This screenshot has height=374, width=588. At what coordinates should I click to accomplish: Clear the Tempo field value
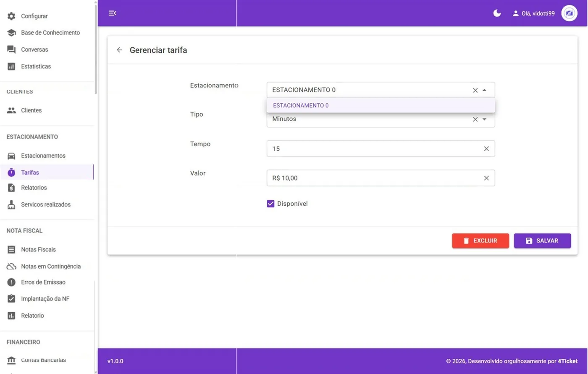486,149
